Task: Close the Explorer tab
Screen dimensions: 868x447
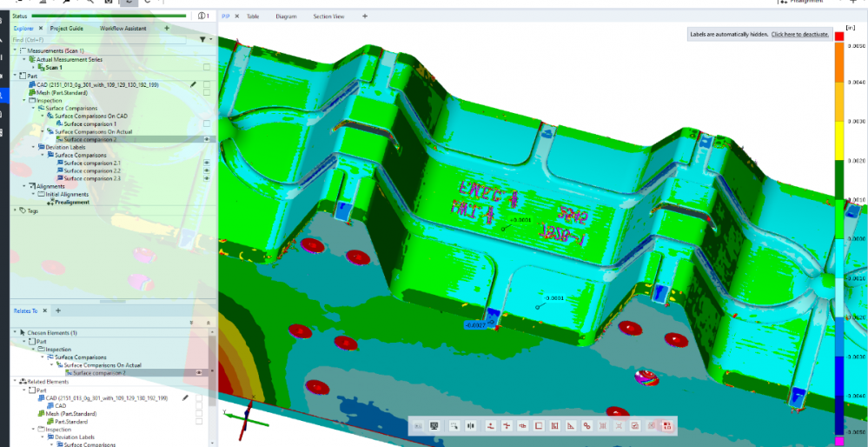Action: tap(41, 28)
